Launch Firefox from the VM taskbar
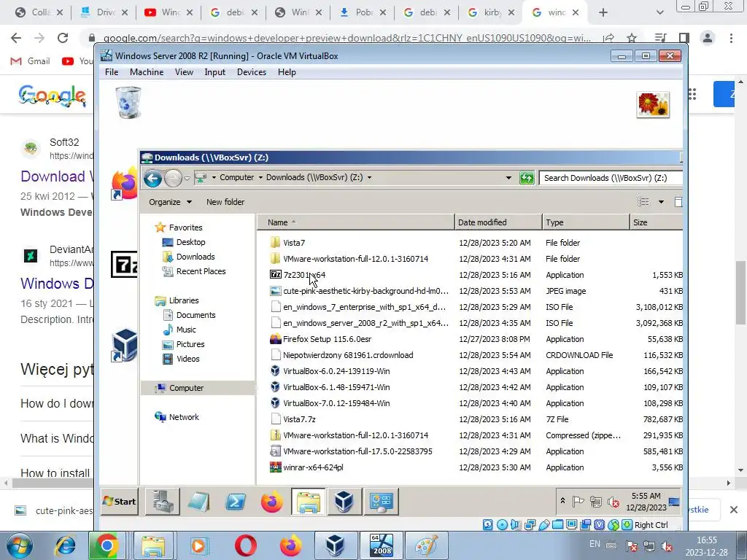The image size is (747, 560). point(271,502)
